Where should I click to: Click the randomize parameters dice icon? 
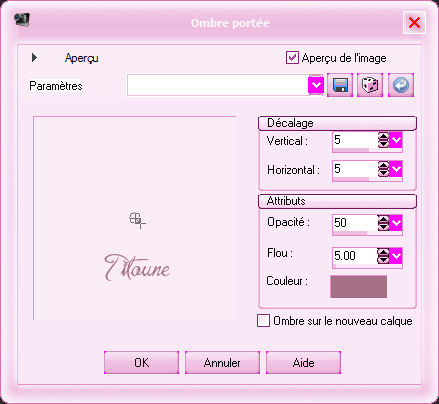tap(370, 85)
